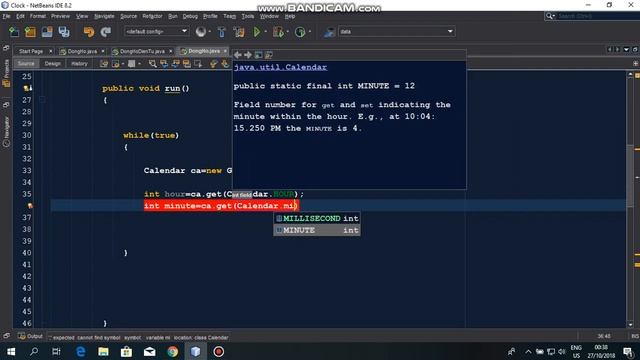
Task: Open the File menu
Action: coord(7,16)
